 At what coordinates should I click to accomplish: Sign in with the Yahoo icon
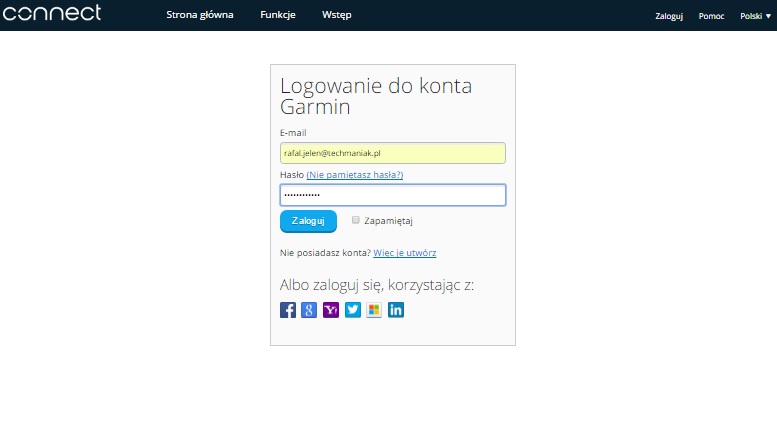(x=331, y=310)
